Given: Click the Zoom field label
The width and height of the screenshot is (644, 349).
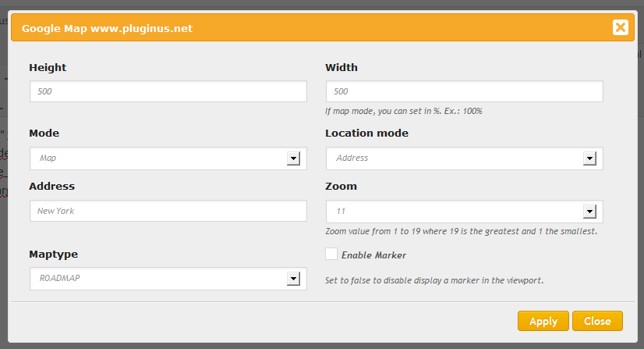Looking at the screenshot, I should (341, 187).
